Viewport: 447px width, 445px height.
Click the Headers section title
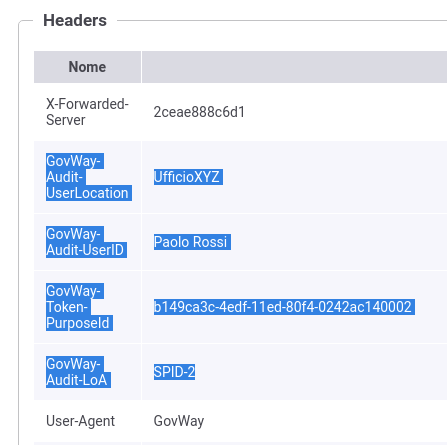click(x=75, y=20)
